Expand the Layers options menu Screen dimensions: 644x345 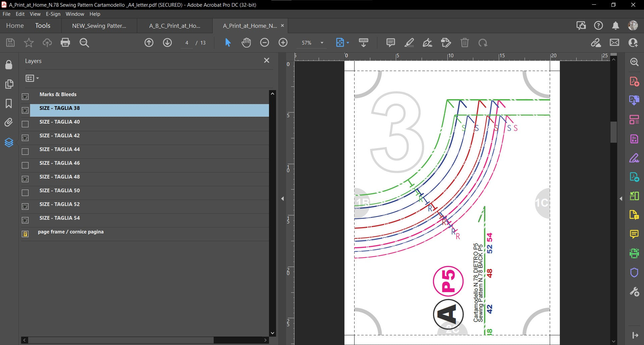[32, 78]
